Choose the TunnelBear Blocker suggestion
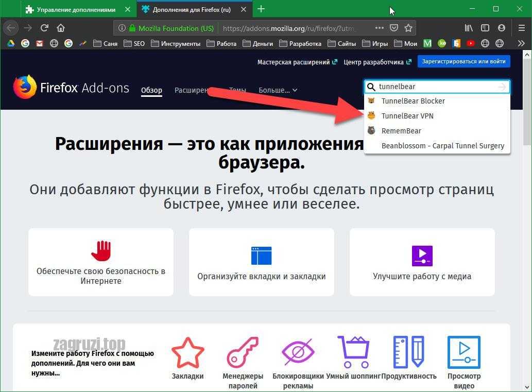This screenshot has width=532, height=392. [x=437, y=101]
